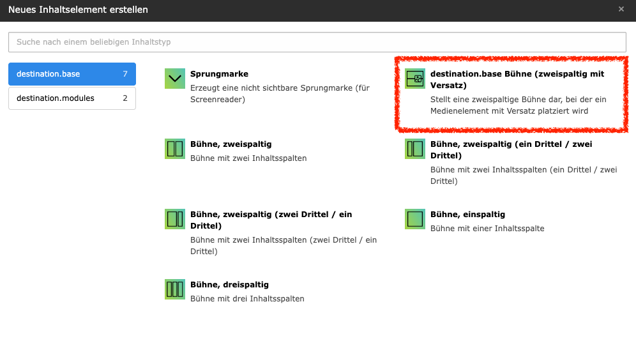Select the two-column Bühne, zweispaltig icon
The height and width of the screenshot is (364, 636).
point(174,149)
